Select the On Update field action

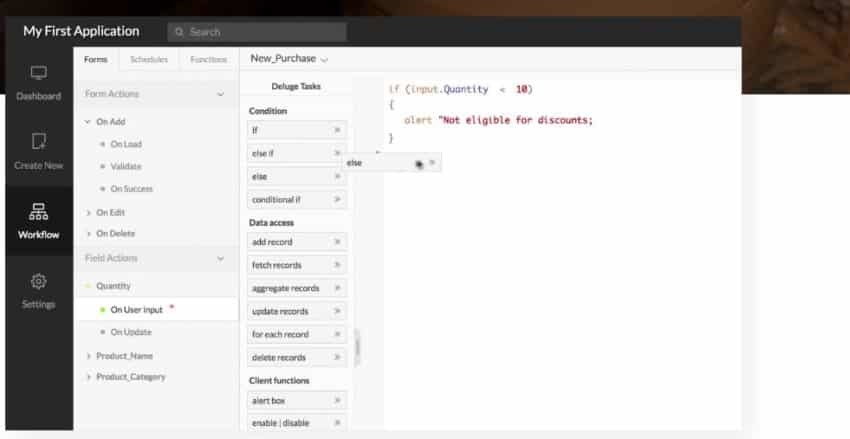click(131, 332)
